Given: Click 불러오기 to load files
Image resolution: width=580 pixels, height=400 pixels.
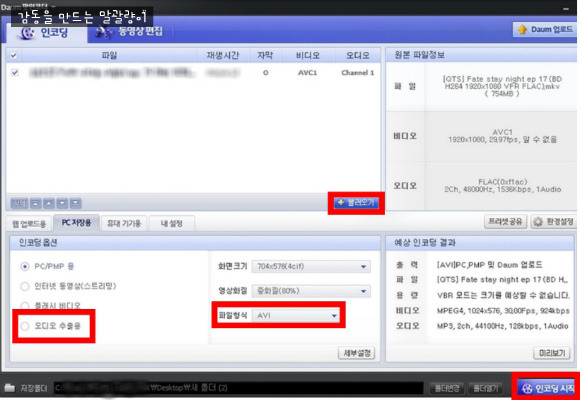Looking at the screenshot, I should (x=356, y=203).
